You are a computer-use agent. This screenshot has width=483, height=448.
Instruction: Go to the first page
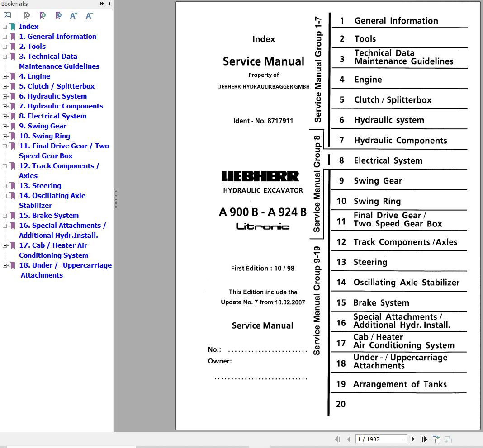[338, 439]
